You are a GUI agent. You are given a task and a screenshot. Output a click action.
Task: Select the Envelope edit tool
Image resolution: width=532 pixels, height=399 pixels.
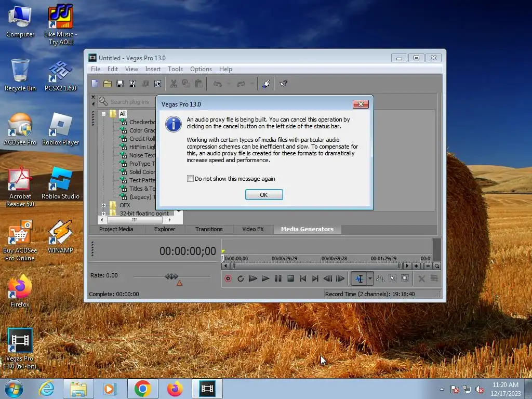380,278
